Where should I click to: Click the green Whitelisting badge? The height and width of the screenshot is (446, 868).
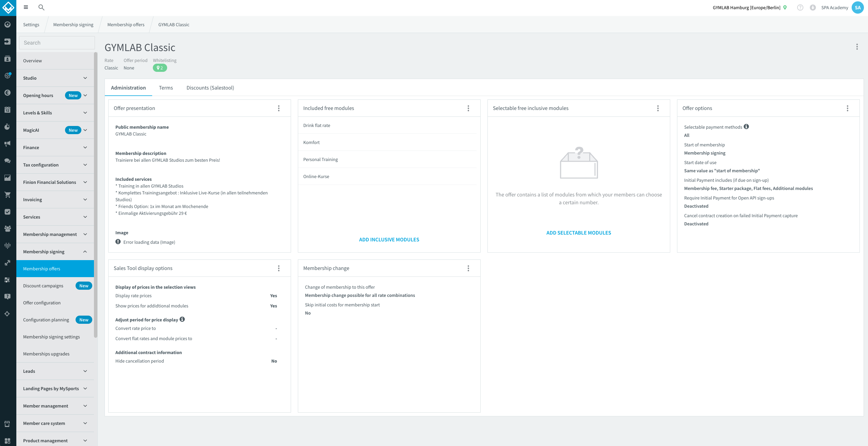[160, 68]
